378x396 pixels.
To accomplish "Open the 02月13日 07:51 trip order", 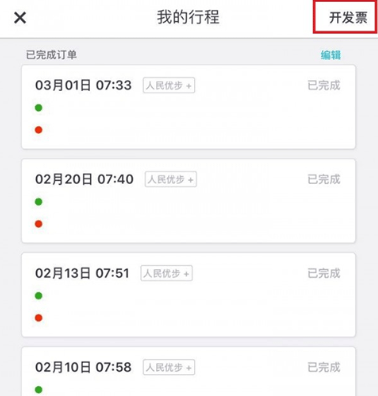I will (x=189, y=295).
